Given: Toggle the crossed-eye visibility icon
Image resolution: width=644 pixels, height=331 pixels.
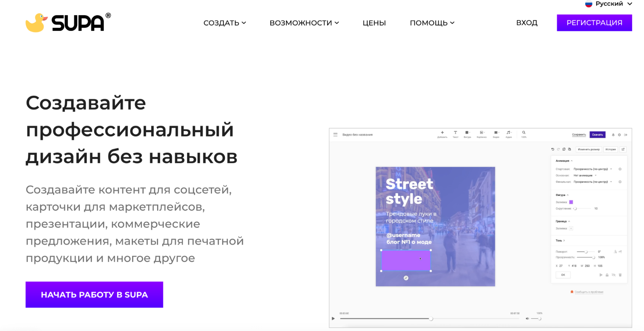Looking at the screenshot, I should 614,275.
